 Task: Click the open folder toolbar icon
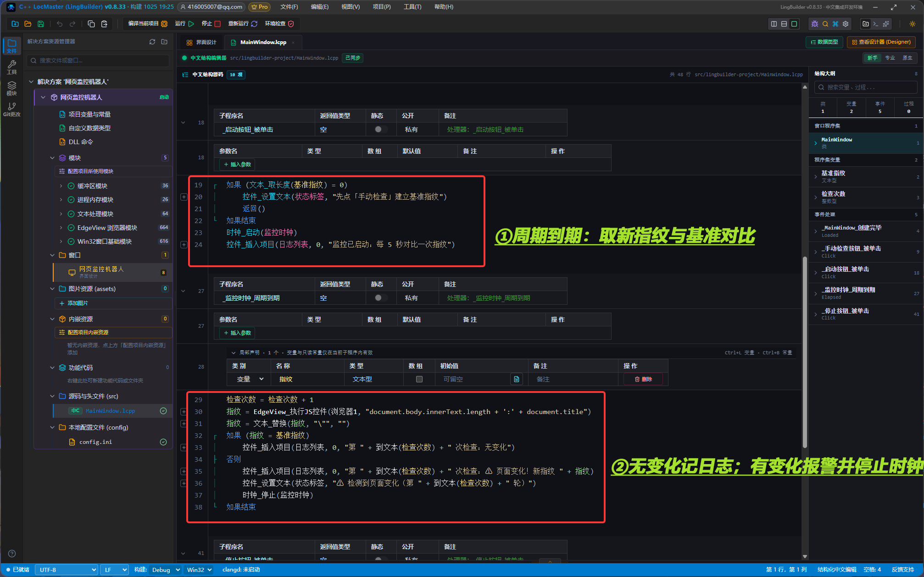(x=28, y=24)
